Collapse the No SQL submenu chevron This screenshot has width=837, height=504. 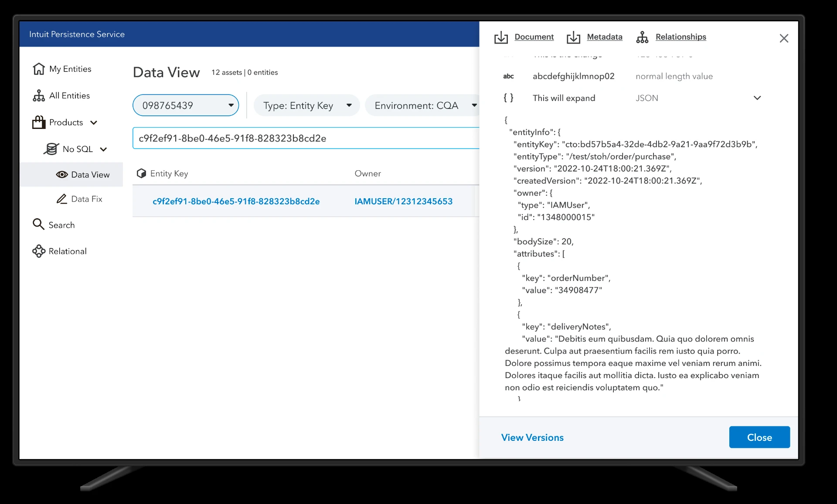coord(103,149)
